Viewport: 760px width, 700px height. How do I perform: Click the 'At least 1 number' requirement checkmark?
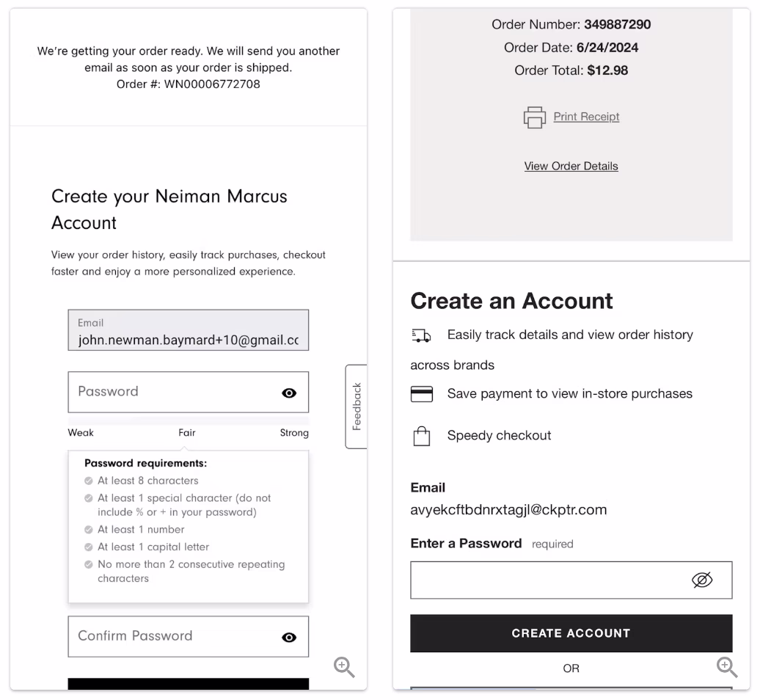pos(89,530)
